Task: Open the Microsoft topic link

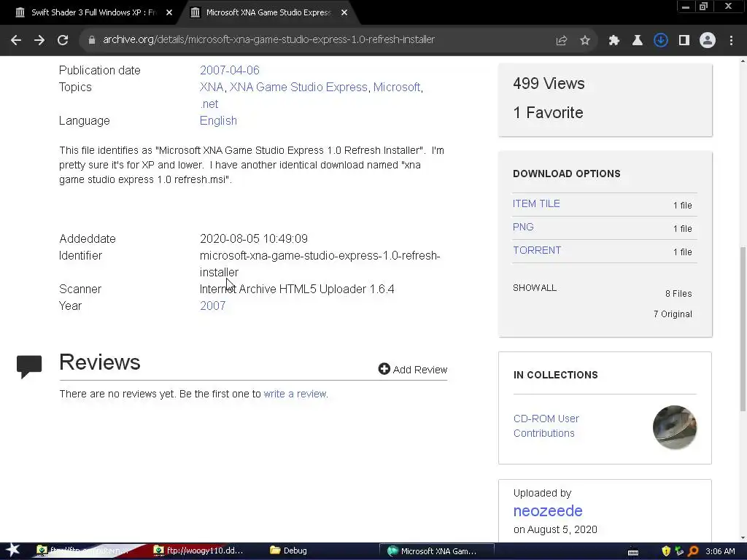Action: (397, 87)
